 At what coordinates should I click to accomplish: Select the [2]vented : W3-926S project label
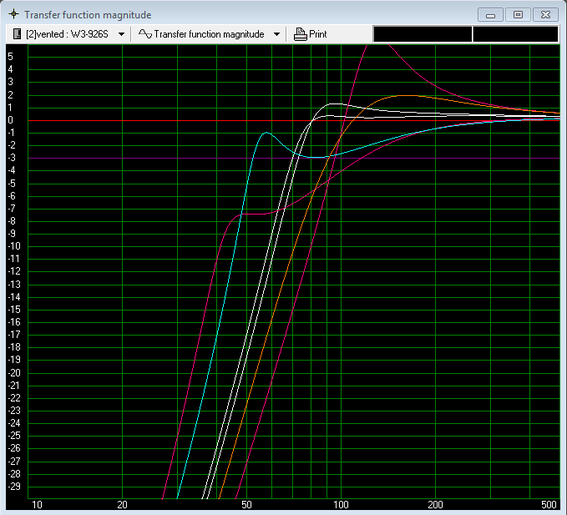pos(67,34)
